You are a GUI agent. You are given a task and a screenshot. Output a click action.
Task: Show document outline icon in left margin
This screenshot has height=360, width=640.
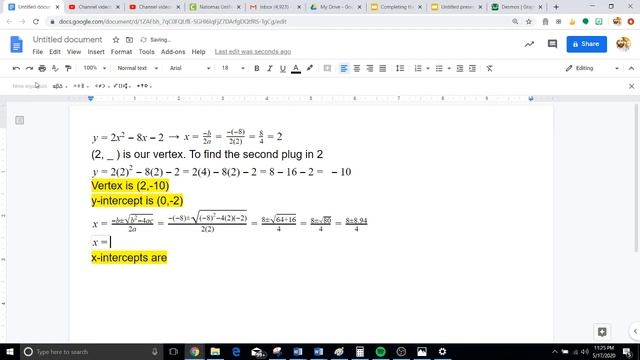pyautogui.click(x=20, y=120)
